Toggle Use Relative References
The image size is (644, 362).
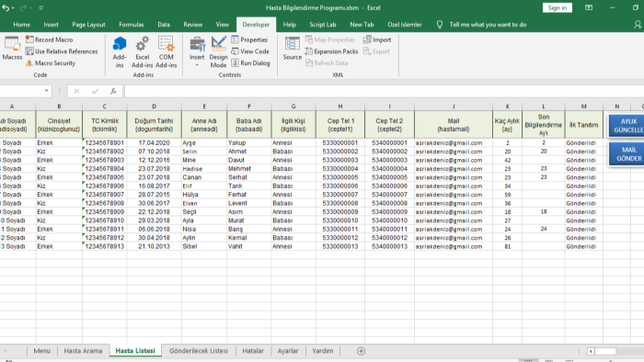(x=62, y=51)
